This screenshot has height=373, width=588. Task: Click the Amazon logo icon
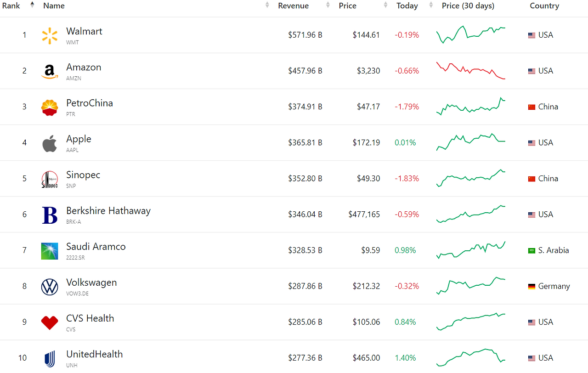50,71
